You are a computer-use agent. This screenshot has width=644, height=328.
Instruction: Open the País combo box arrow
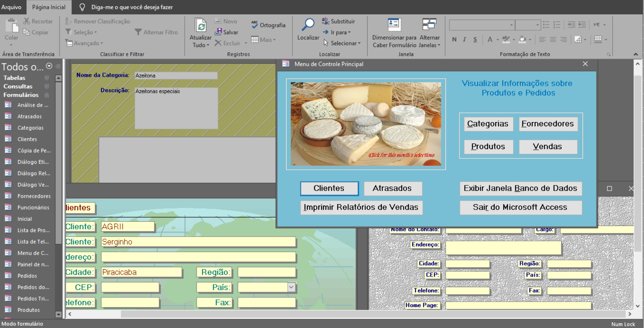pyautogui.click(x=291, y=287)
